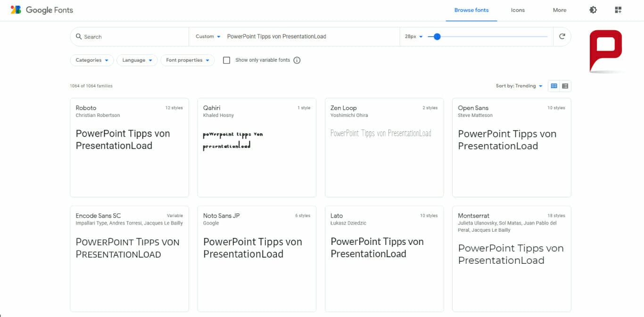644x317 pixels.
Task: Switch to list view layout
Action: [x=565, y=86]
